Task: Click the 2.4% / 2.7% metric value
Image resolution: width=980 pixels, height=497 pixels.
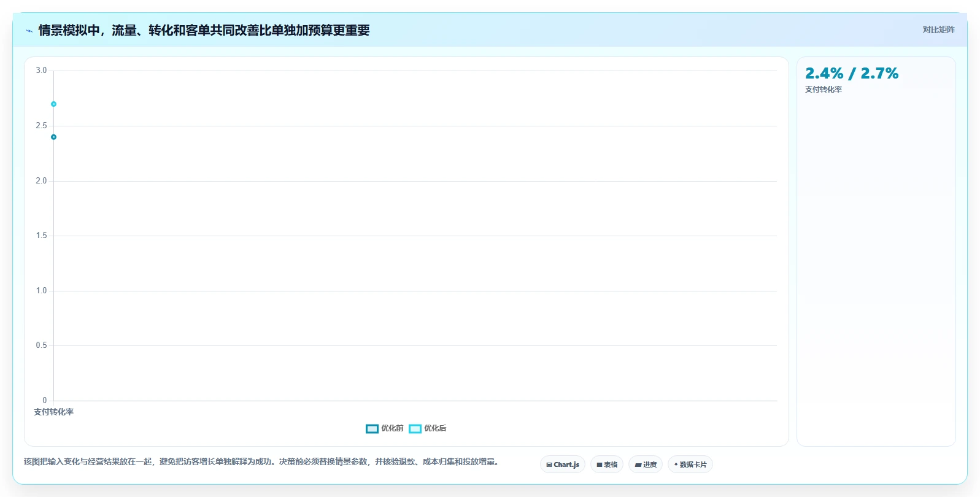Action: click(852, 73)
